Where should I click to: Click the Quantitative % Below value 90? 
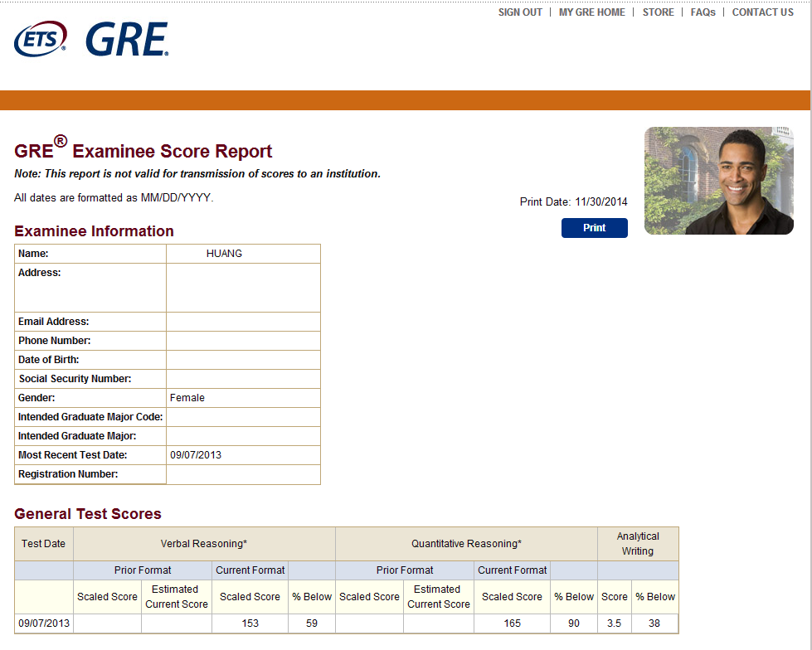[x=574, y=623]
